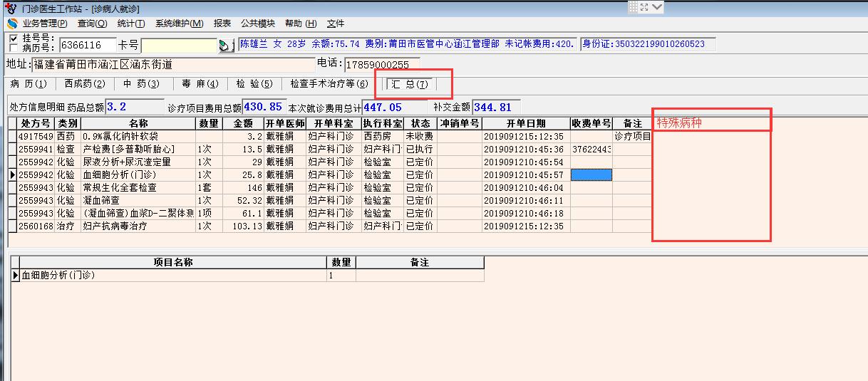Click the 补交金额 value 344.81
The width and height of the screenshot is (868, 381).
click(497, 107)
